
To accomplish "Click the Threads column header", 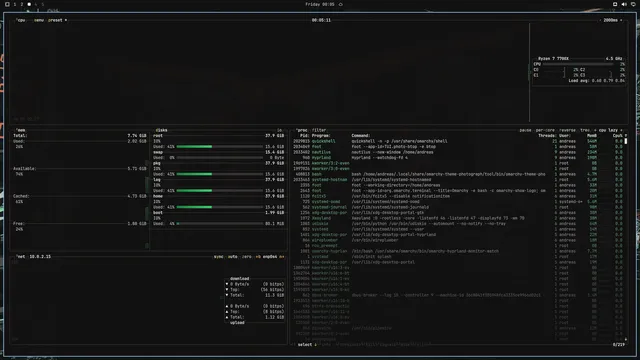I will point(547,136).
